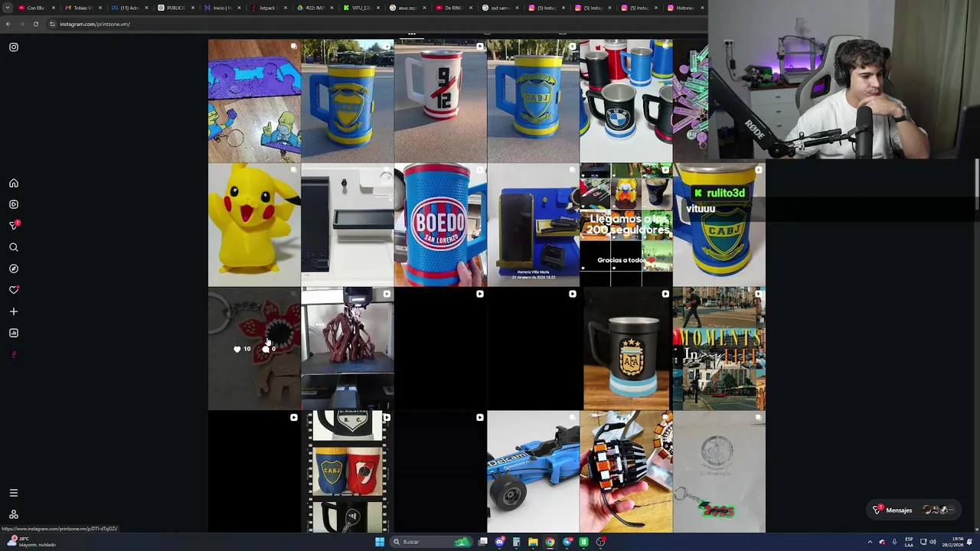Click the address bar URL
This screenshot has height=551, width=980.
coord(95,24)
